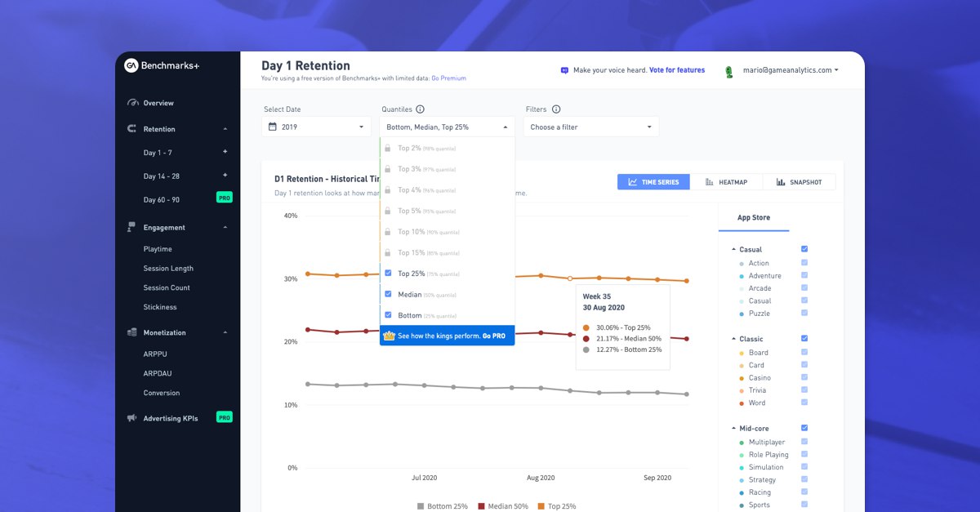The height and width of the screenshot is (512, 980).
Task: Open Conversion in the sidebar
Action: (x=162, y=393)
